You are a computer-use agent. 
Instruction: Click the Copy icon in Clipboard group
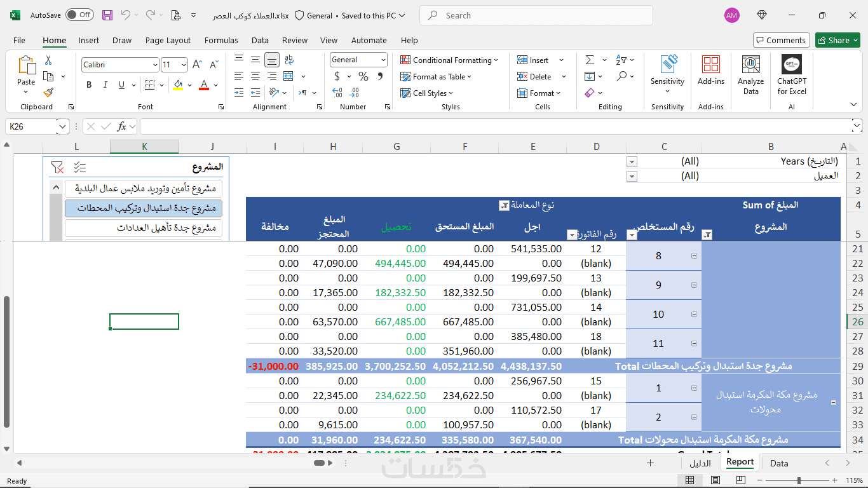click(x=48, y=76)
